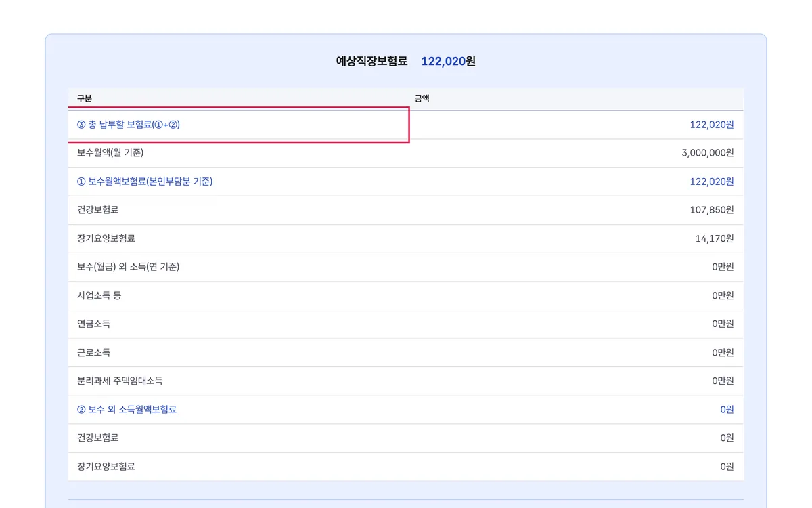Screen dimensions: 812x508
Task: Click the 0원 amount of 건강보험료 under ②
Action: click(x=727, y=438)
